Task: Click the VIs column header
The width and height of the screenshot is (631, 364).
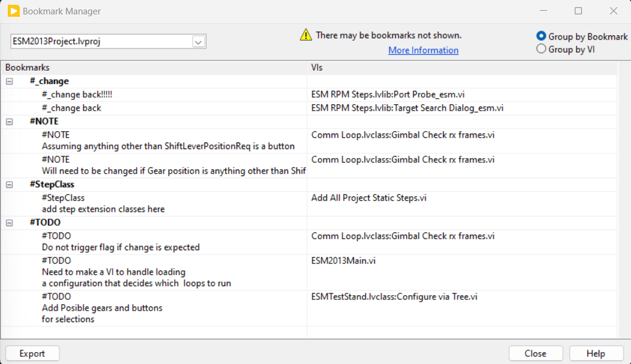Action: tap(462, 68)
